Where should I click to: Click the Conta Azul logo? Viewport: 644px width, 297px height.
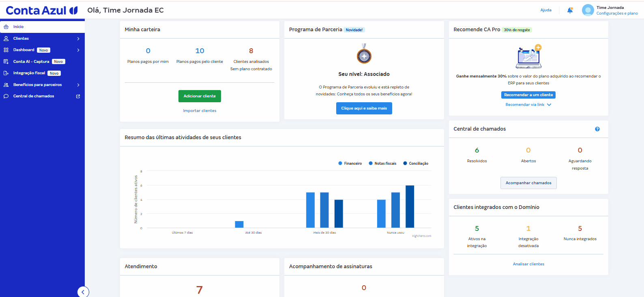pyautogui.click(x=42, y=10)
